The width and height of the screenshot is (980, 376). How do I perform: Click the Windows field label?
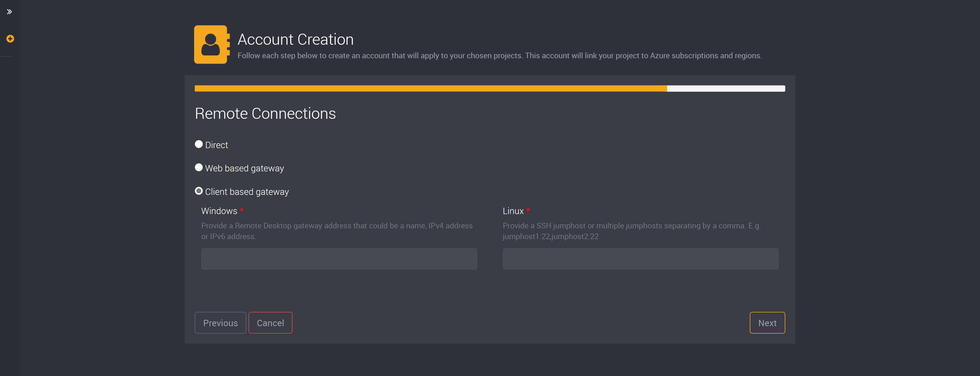[219, 211]
